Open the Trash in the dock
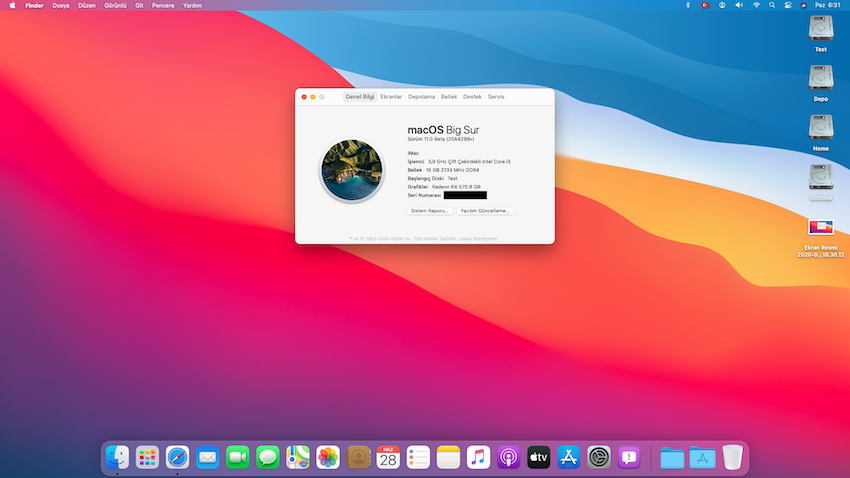This screenshot has width=850, height=478. (x=733, y=458)
